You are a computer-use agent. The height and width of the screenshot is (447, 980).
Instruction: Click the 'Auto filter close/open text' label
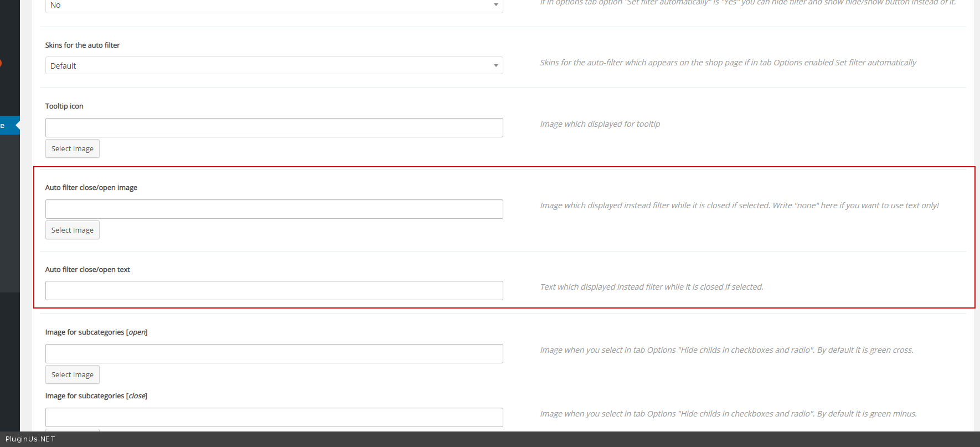click(87, 270)
